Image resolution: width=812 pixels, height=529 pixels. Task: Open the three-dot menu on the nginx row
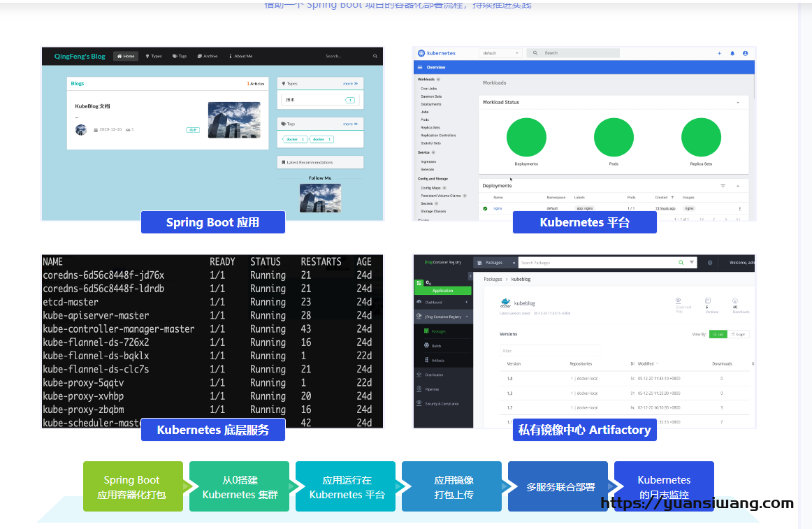tap(739, 208)
